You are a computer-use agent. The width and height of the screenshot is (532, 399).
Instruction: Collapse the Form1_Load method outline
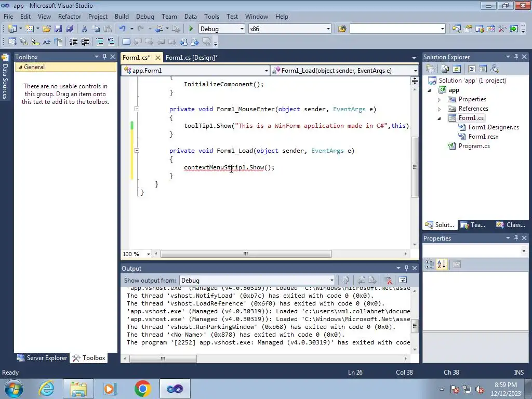click(137, 150)
